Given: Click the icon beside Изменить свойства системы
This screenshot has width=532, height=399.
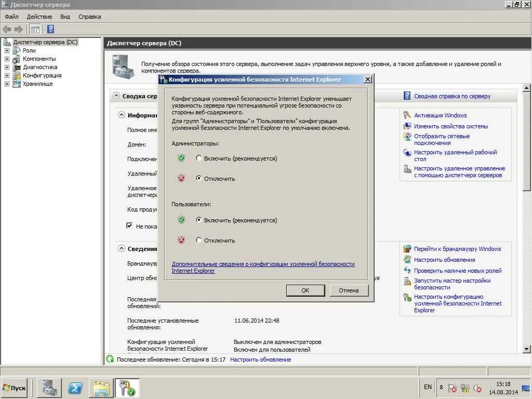Looking at the screenshot, I should [407, 126].
